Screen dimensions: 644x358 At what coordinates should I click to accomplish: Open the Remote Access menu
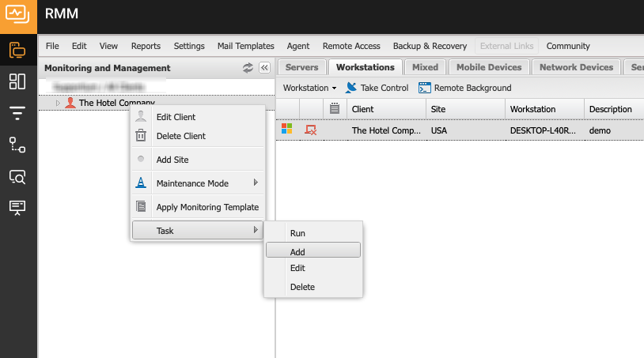(351, 46)
